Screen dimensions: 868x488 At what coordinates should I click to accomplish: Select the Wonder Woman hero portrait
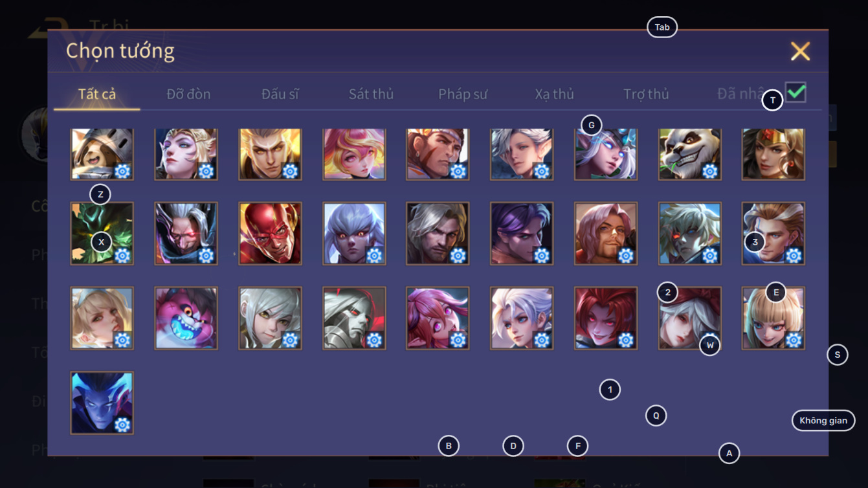(773, 154)
